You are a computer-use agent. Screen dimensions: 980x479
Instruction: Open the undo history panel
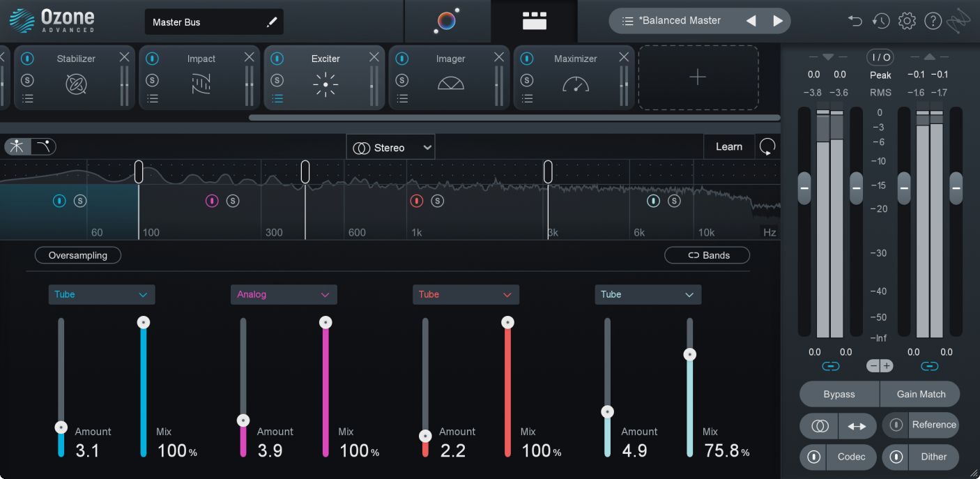tap(881, 21)
